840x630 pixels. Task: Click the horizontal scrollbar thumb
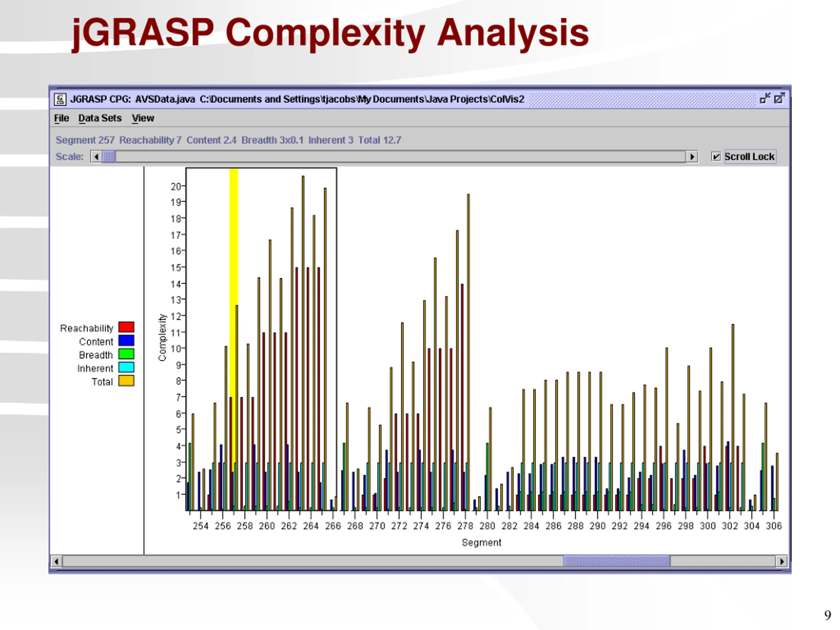pos(617,561)
